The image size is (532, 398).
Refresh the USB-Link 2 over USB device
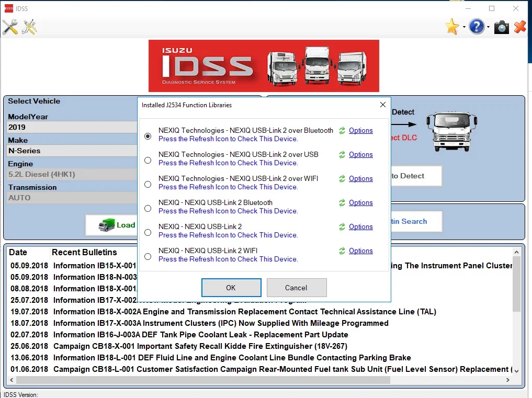pyautogui.click(x=342, y=155)
